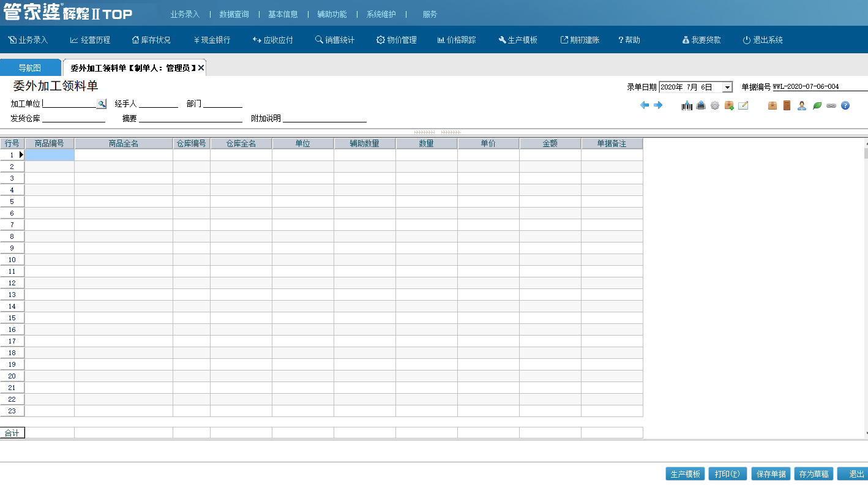Screen dimensions: 868x485
Task: Open 我要贷款 toolbar item
Action: pyautogui.click(x=702, y=40)
